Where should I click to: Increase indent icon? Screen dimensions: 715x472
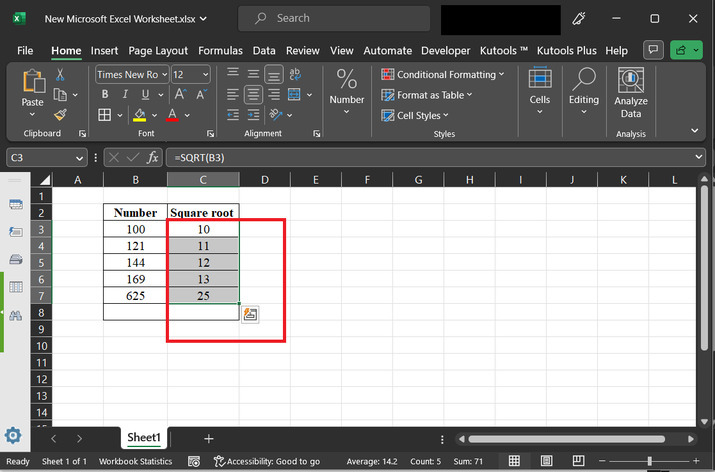coord(253,115)
